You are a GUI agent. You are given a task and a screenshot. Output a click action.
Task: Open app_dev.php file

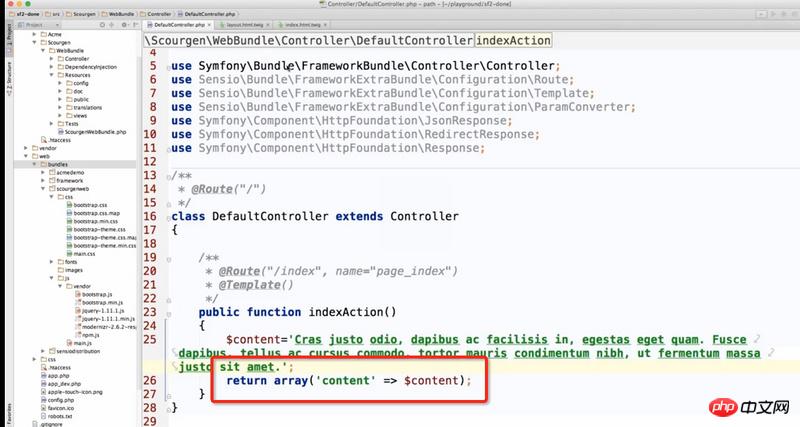point(61,384)
